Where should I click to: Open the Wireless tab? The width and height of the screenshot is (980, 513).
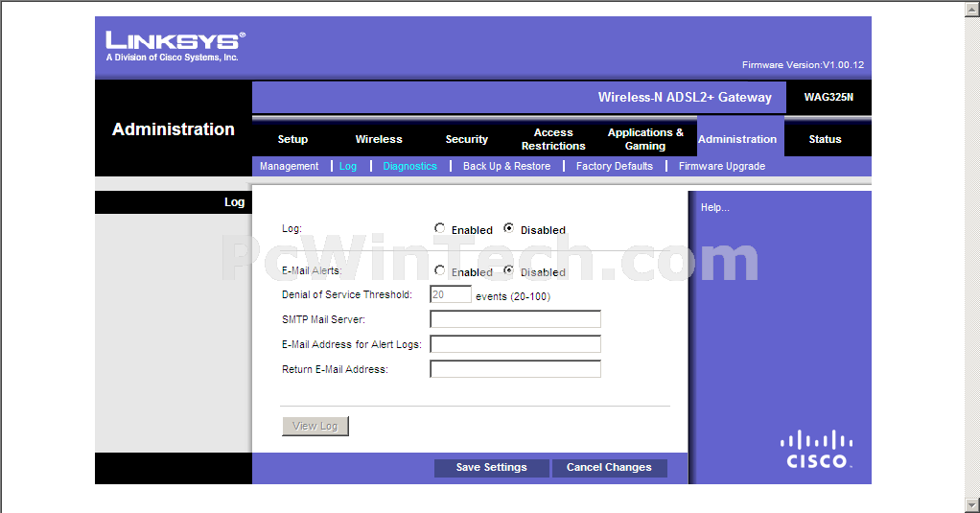coord(379,139)
